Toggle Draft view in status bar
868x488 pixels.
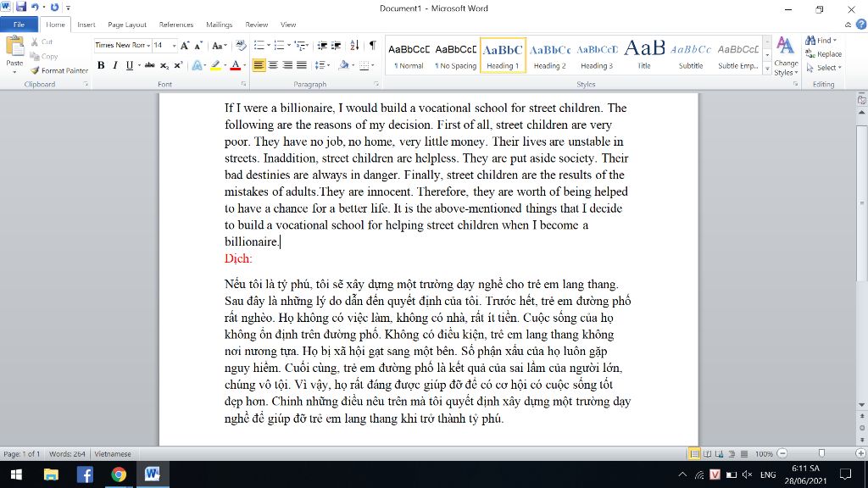click(x=744, y=454)
